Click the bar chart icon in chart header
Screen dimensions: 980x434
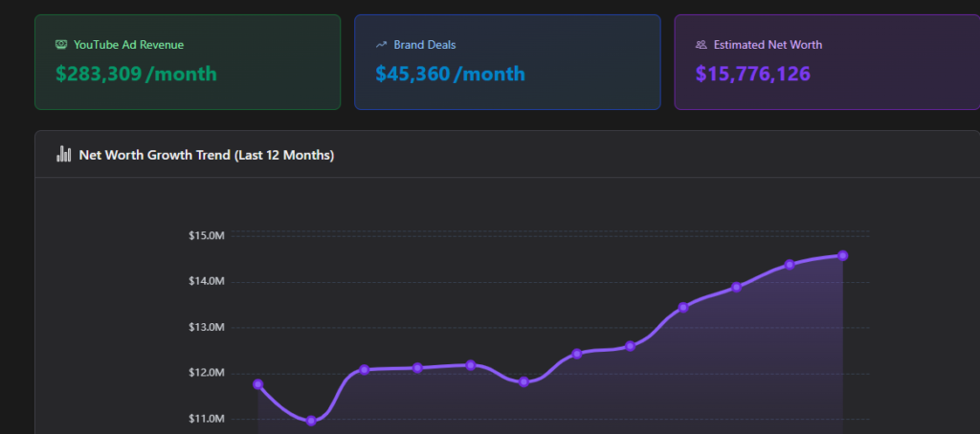coord(64,154)
